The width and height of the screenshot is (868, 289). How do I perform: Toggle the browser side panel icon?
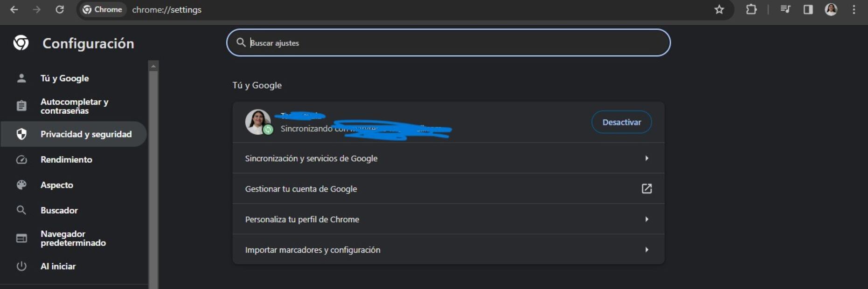pos(808,10)
